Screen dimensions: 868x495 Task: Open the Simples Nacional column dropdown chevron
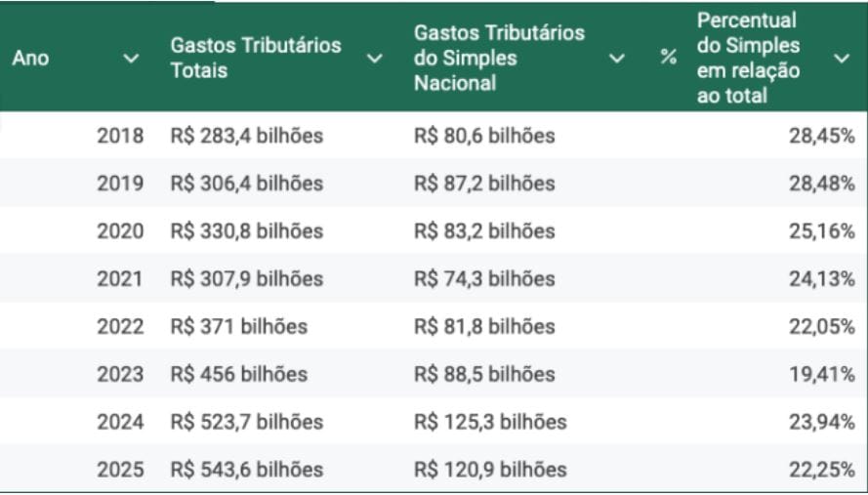pos(616,59)
